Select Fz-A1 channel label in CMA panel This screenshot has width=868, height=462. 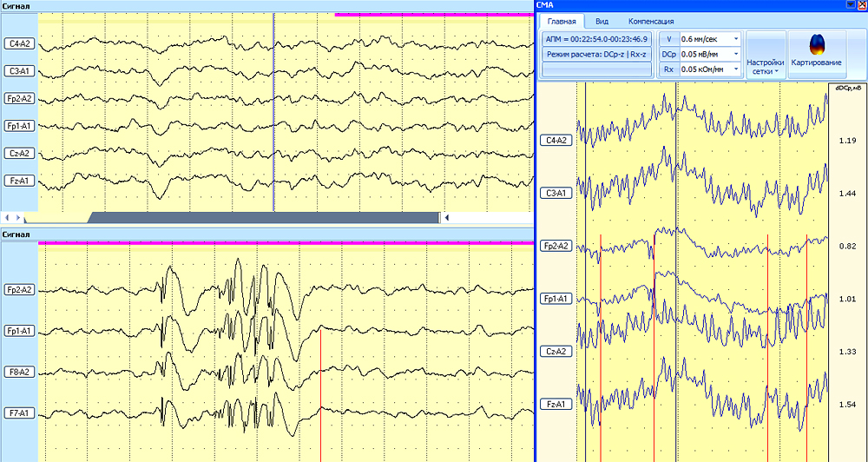point(556,405)
